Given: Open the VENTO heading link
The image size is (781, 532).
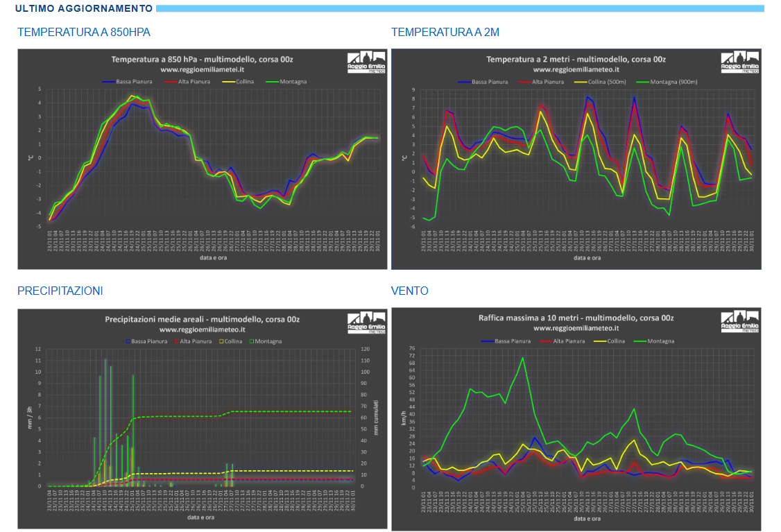Looking at the screenshot, I should point(410,291).
